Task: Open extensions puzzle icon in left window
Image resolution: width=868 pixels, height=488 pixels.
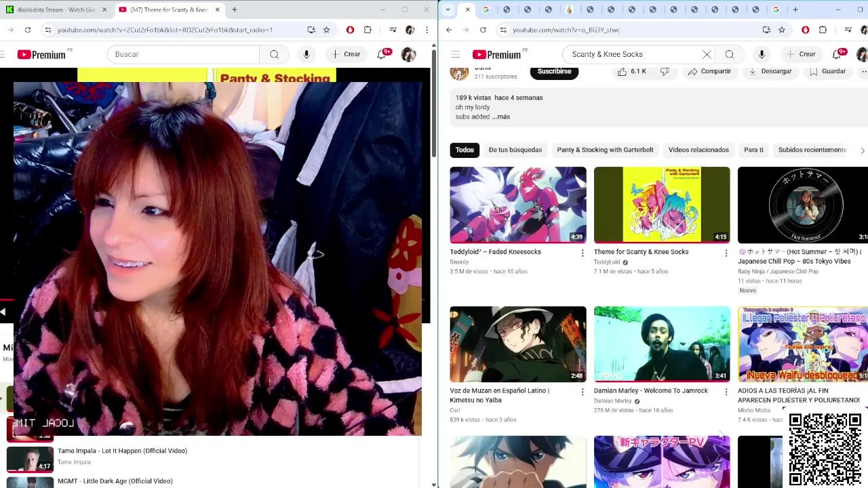Action: coord(368,30)
